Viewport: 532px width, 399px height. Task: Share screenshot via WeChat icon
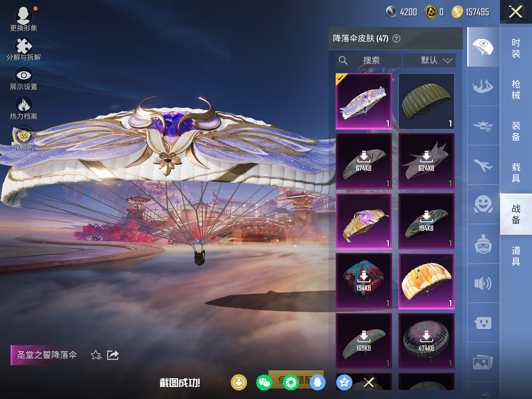tap(264, 382)
